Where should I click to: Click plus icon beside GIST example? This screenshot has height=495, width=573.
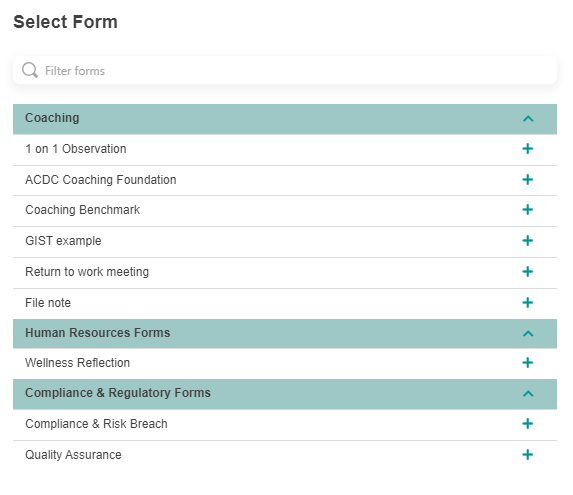click(527, 240)
